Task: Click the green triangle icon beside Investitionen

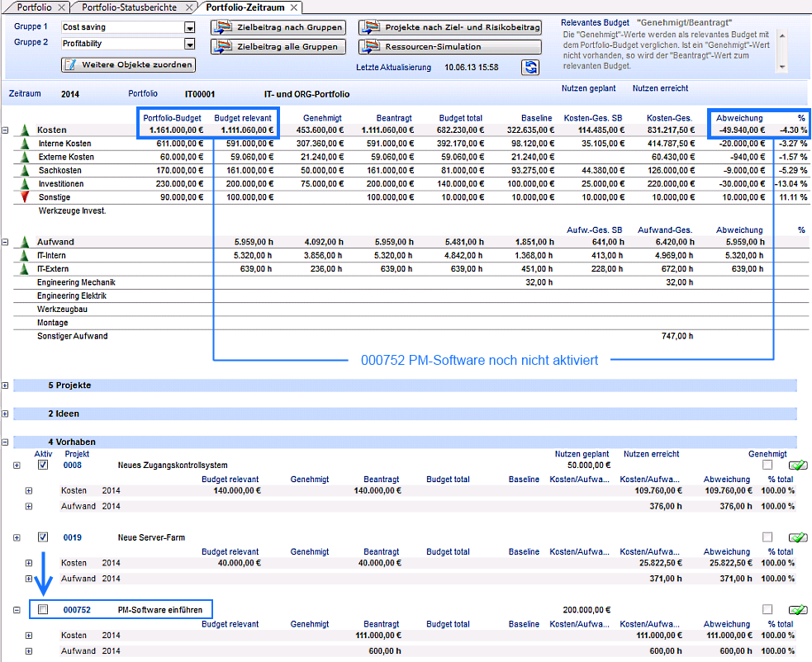Action: [x=25, y=183]
